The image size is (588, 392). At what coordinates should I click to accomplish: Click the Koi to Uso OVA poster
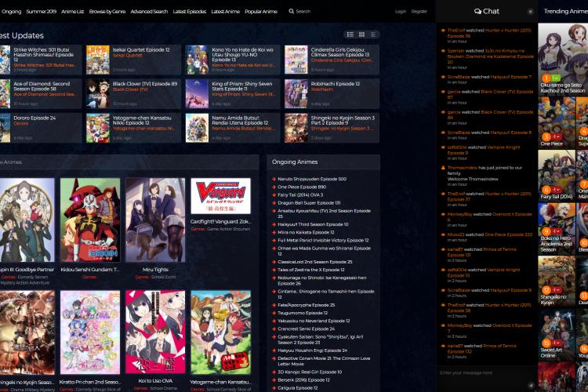[x=155, y=332]
